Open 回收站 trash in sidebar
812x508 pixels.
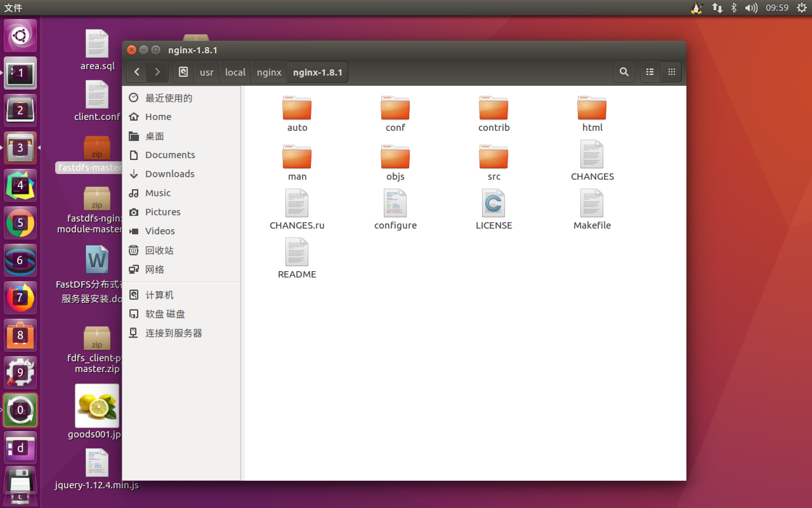(x=181, y=250)
